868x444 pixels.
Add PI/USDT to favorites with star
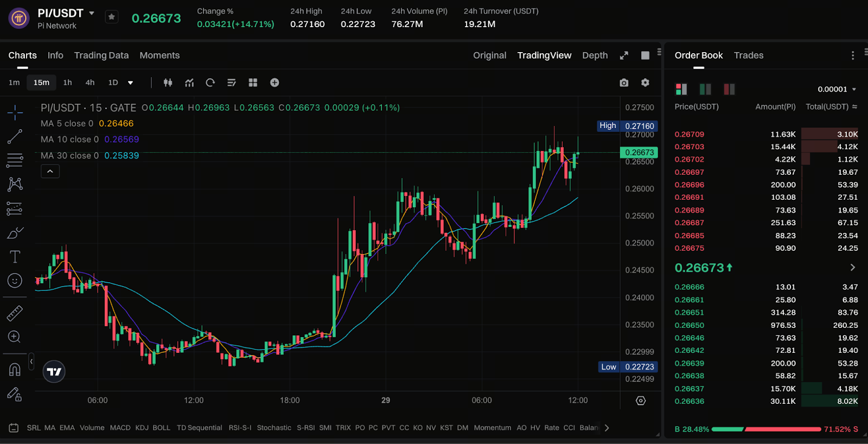click(x=111, y=17)
